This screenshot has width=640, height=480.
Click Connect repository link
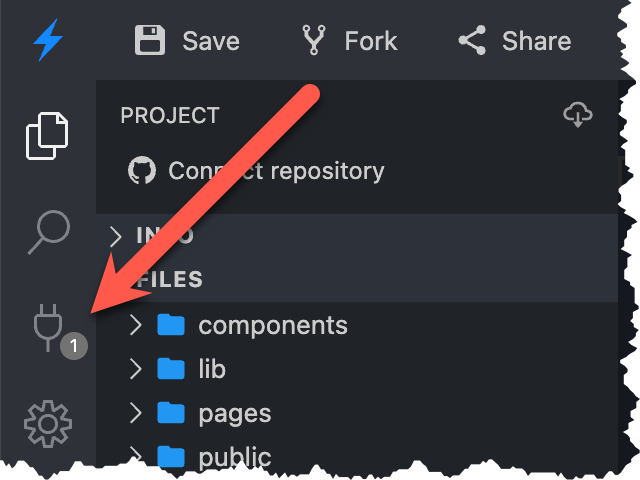coord(276,171)
